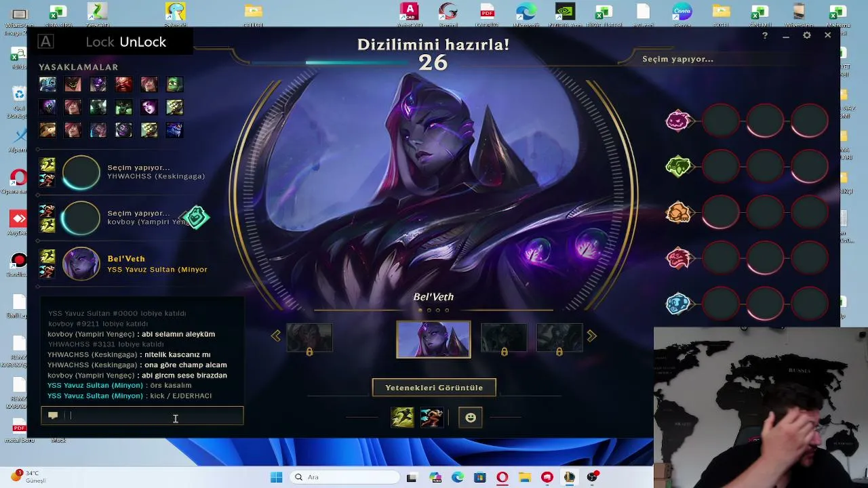868x488 pixels.
Task: Click the chat bubble icon in chat box
Action: 53,415
